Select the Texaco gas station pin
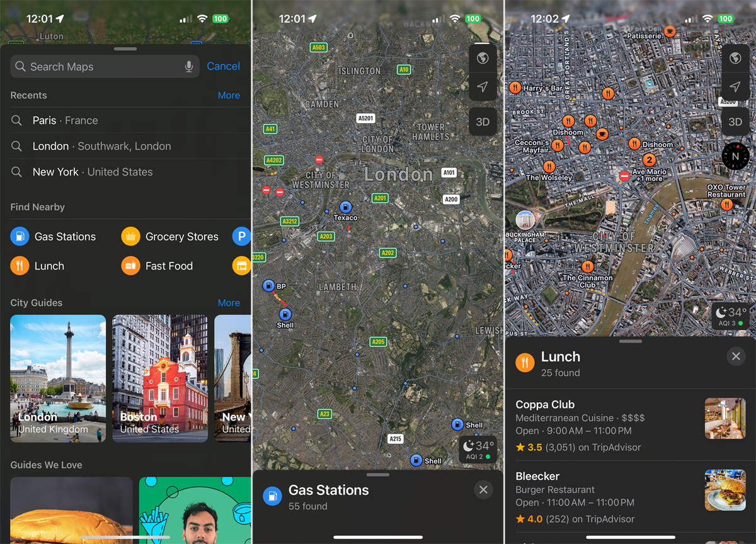Image resolution: width=756 pixels, height=544 pixels. point(345,207)
